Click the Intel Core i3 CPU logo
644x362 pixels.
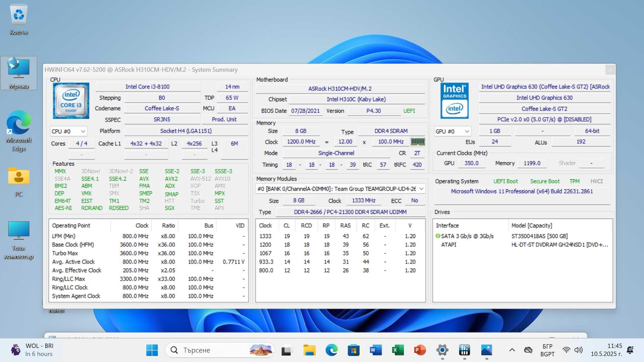71,101
